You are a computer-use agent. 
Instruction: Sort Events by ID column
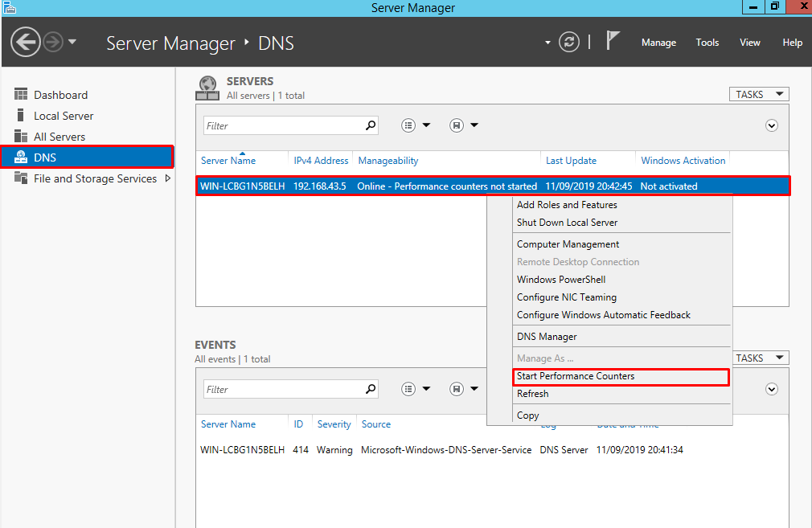tap(298, 424)
